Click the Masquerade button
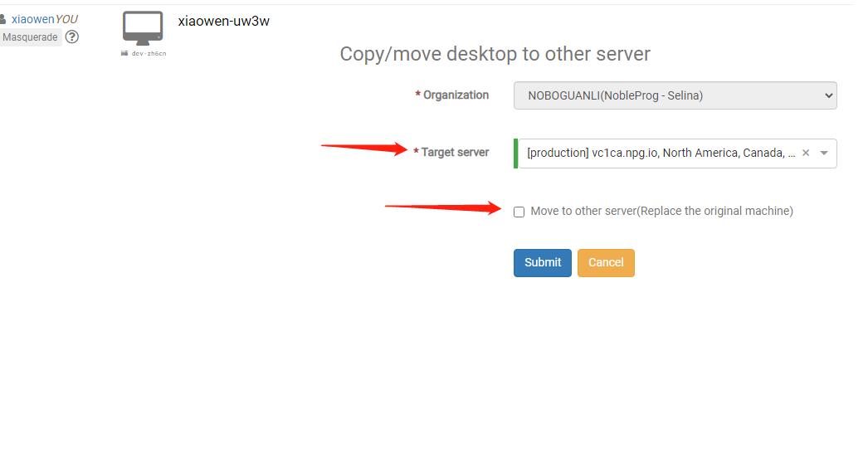The image size is (868, 473). [31, 37]
